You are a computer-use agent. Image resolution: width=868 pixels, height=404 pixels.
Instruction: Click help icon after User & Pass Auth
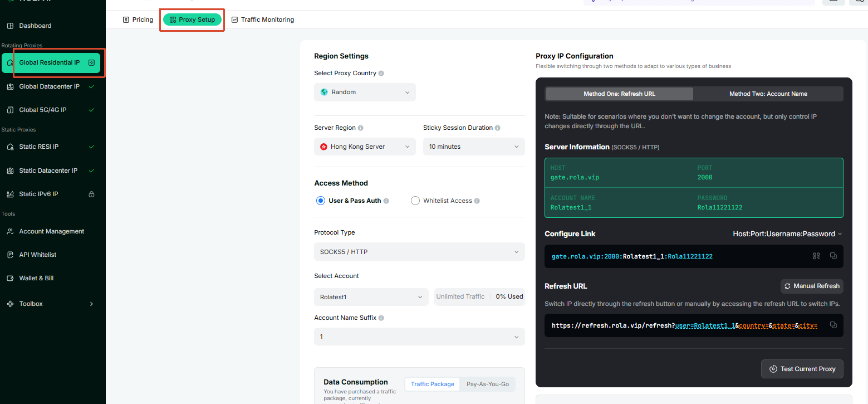click(x=386, y=201)
